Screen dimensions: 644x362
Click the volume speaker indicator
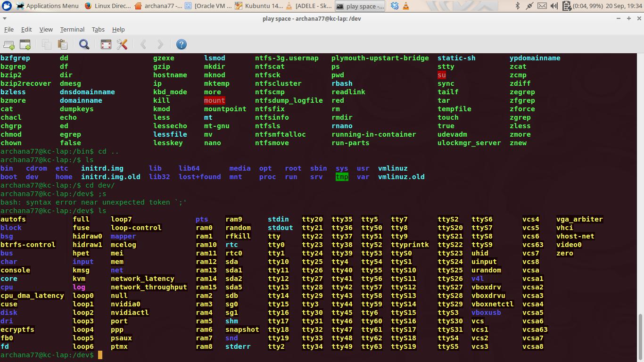554,6
